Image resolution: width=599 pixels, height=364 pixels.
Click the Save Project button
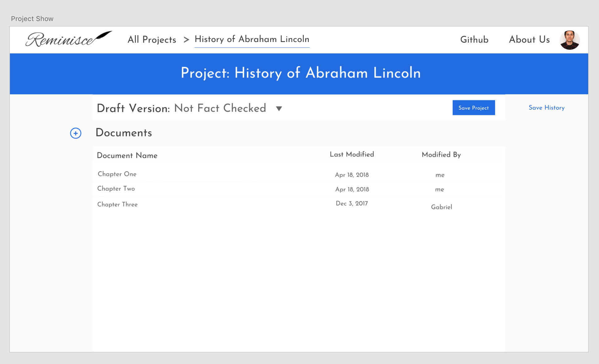coord(474,108)
